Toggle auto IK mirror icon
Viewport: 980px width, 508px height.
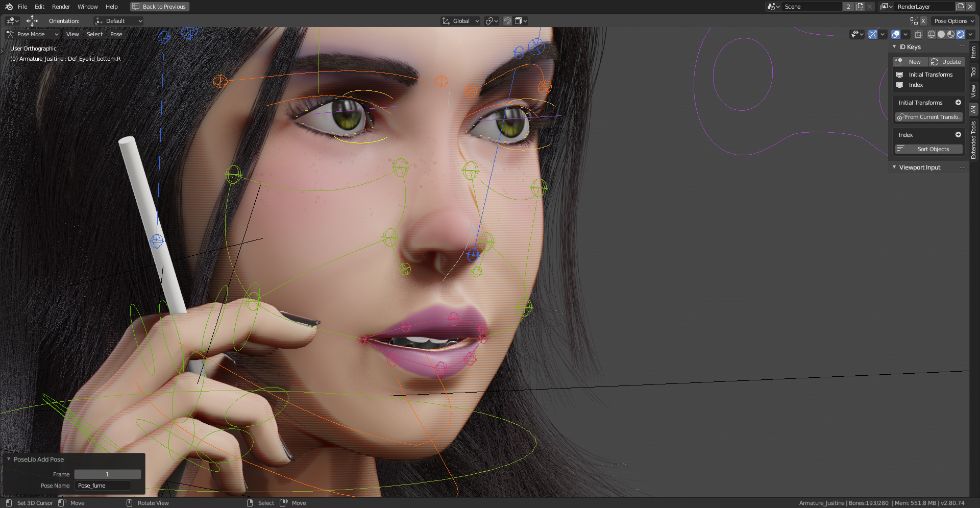coord(914,21)
